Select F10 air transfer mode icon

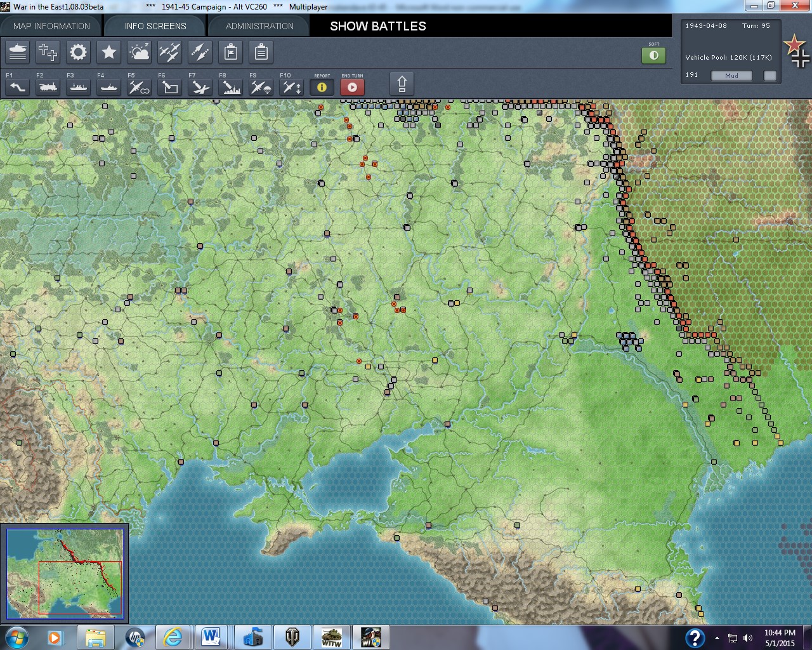[292, 87]
